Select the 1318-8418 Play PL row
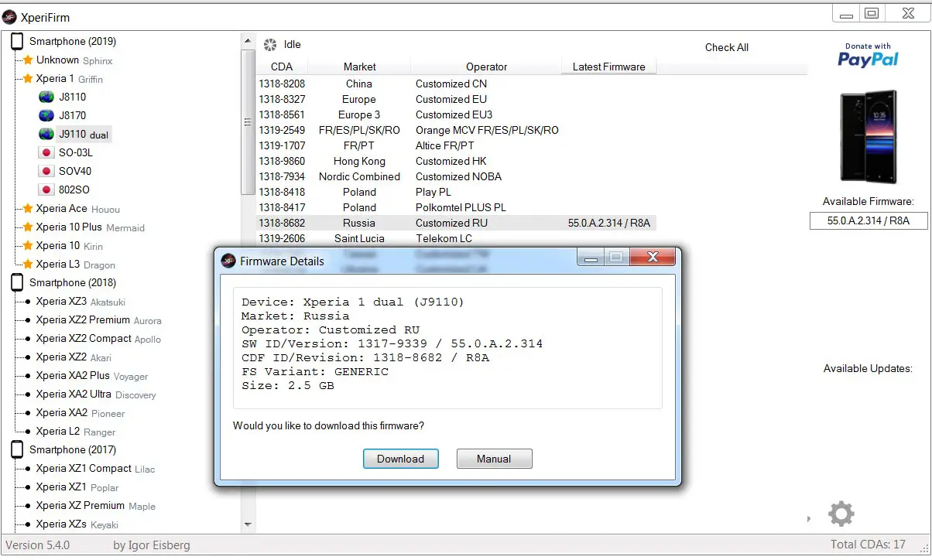This screenshot has height=560, width=932. pos(457,192)
